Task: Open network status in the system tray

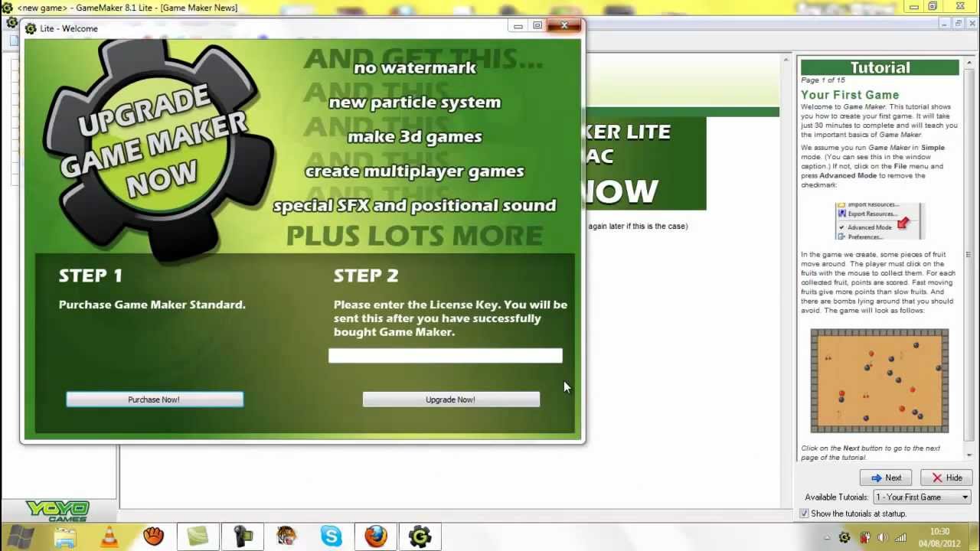Action: coord(900,538)
